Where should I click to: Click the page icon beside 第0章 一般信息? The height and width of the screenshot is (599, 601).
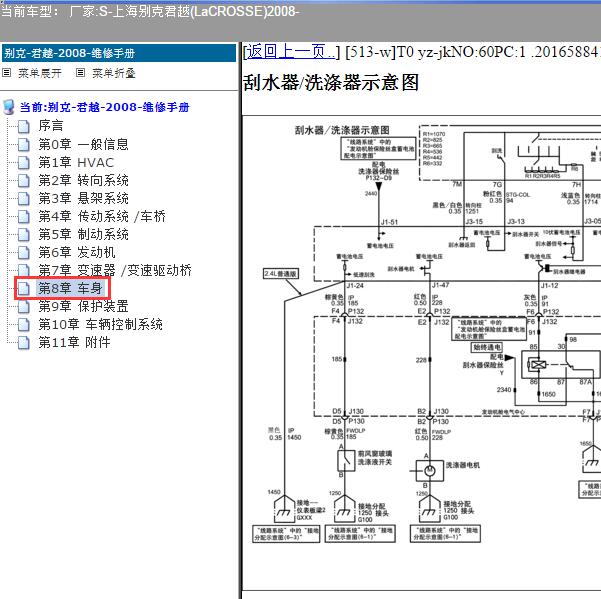point(24,144)
